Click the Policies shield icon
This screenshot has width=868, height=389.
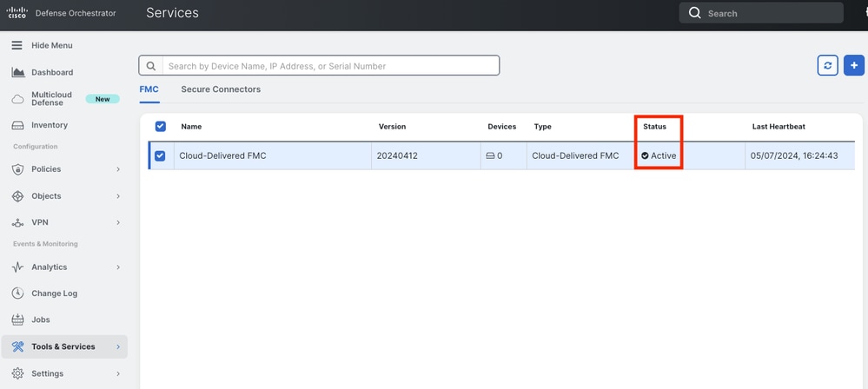17,169
